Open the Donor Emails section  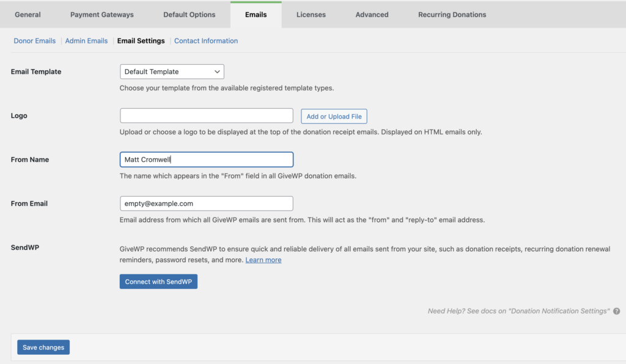pyautogui.click(x=35, y=41)
